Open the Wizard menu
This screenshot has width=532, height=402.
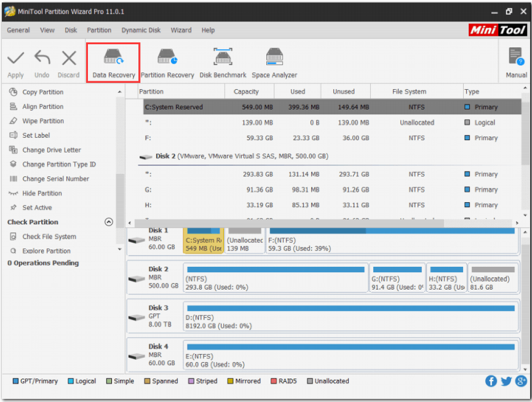tap(181, 30)
